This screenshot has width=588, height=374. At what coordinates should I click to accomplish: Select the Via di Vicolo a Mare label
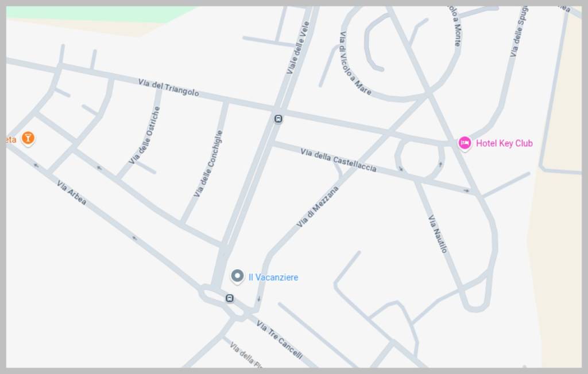354,64
